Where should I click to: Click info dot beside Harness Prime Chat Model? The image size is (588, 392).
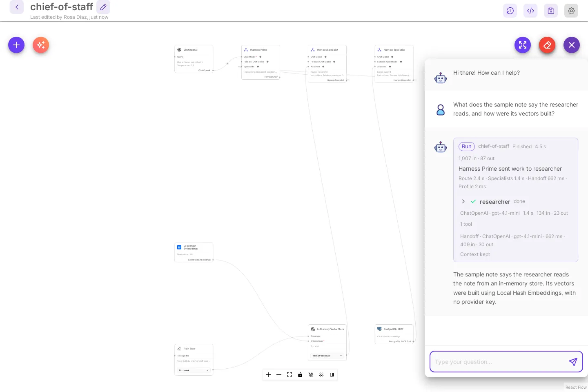260,57
